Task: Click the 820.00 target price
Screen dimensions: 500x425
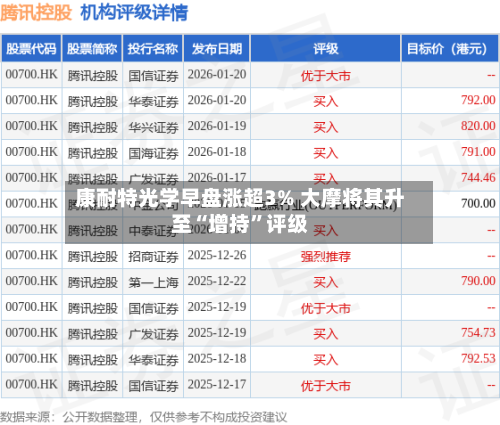Action: pos(478,126)
